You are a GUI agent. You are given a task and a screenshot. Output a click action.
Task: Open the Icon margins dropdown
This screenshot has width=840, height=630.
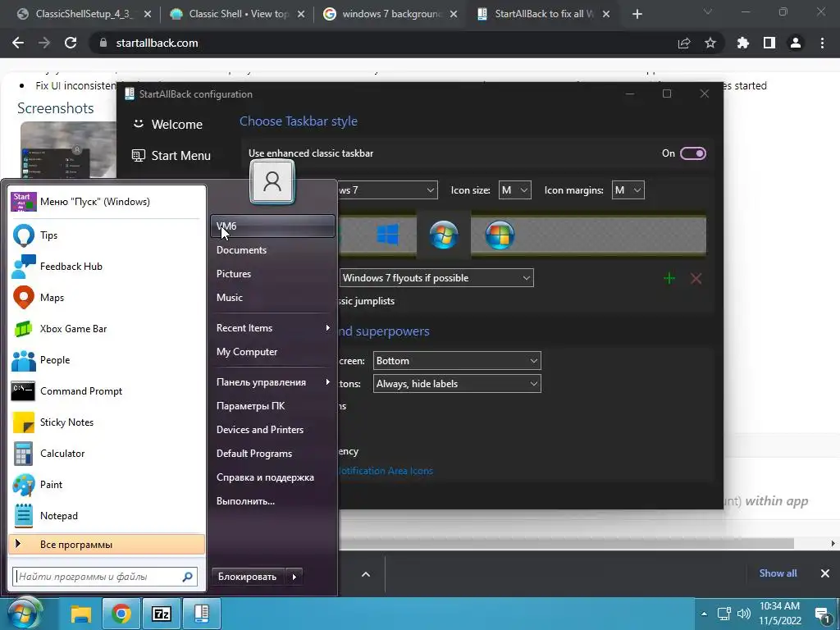pos(628,190)
